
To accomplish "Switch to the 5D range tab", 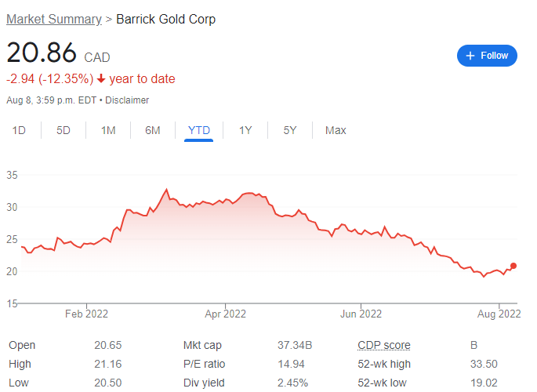I will [63, 130].
